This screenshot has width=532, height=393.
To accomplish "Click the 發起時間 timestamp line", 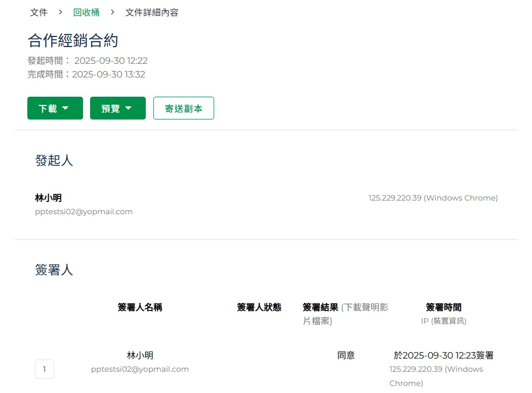I will 88,61.
